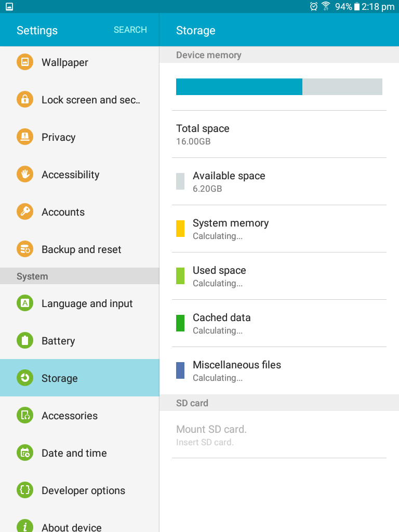Select the green Battery icon

click(x=25, y=340)
